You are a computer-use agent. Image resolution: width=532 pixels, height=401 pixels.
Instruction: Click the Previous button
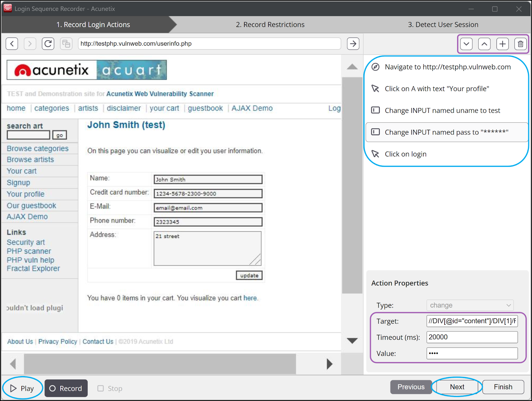(x=411, y=387)
